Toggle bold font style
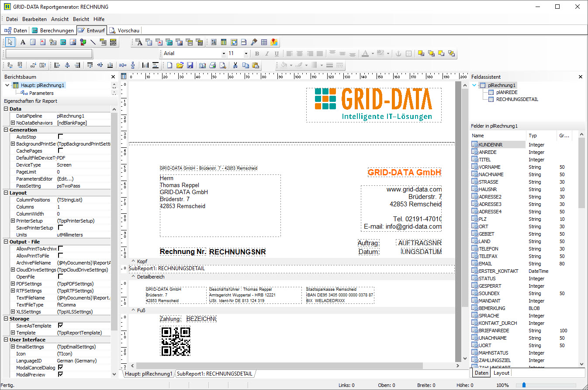Screen dimensions: 588x390 (x=257, y=53)
